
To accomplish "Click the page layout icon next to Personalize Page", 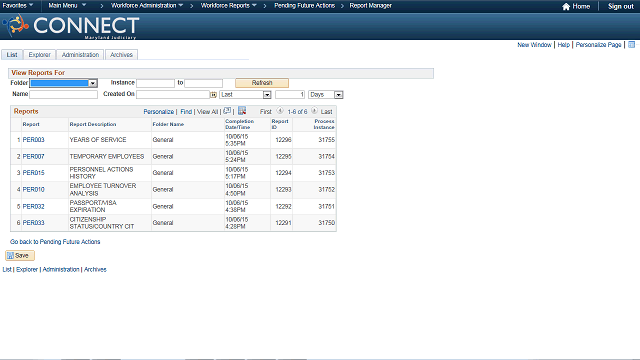I will [631, 44].
